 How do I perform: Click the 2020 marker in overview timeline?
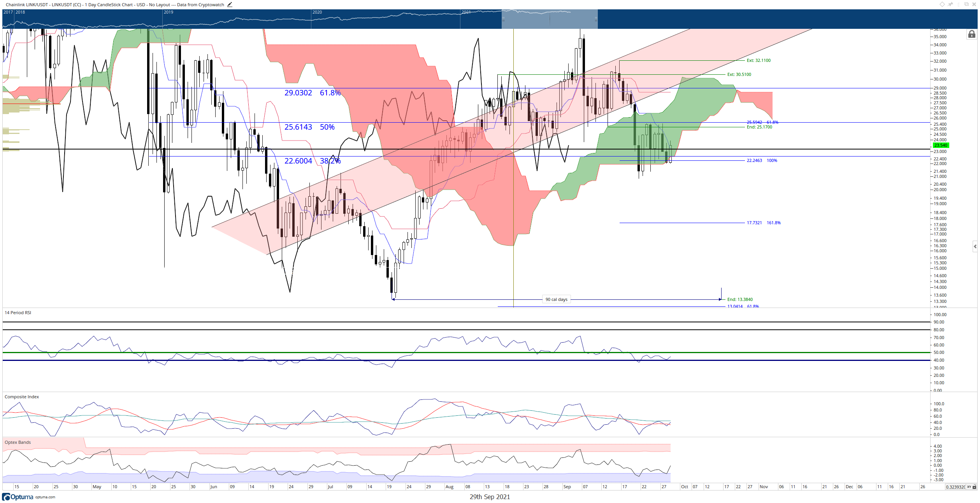tap(317, 12)
